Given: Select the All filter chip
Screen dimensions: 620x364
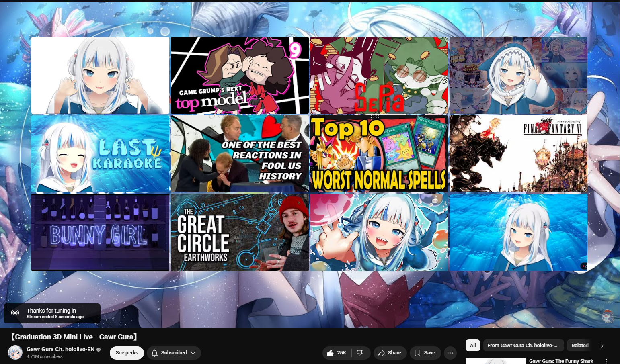Looking at the screenshot, I should coord(473,345).
